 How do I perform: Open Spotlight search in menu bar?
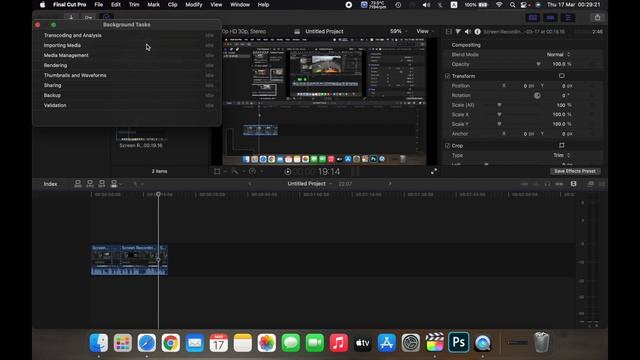pyautogui.click(x=512, y=5)
